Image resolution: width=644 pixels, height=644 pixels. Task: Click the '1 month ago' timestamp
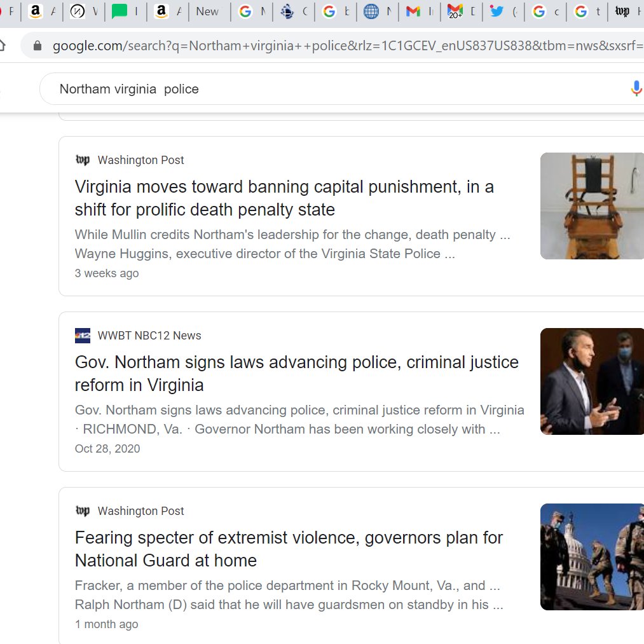pos(106,624)
